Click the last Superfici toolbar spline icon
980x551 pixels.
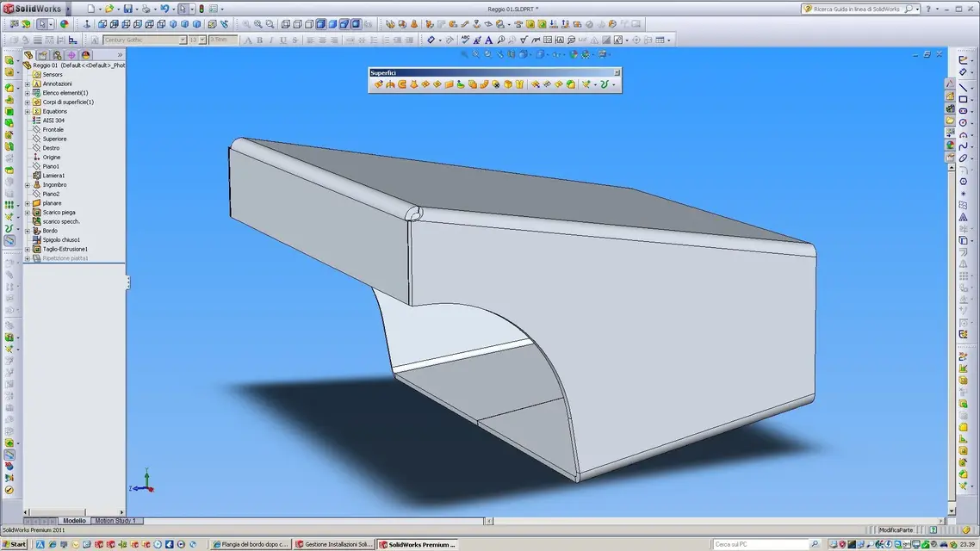coord(605,84)
